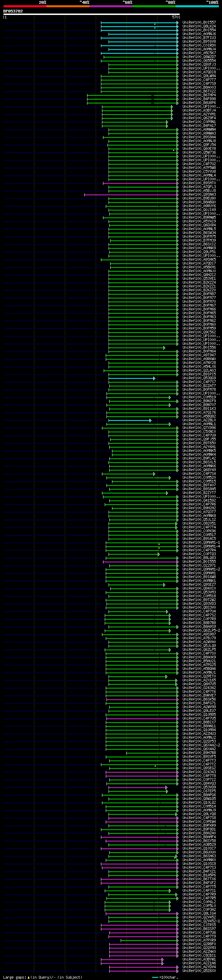Click the orange ~40% identity legend segment

(68, 6)
